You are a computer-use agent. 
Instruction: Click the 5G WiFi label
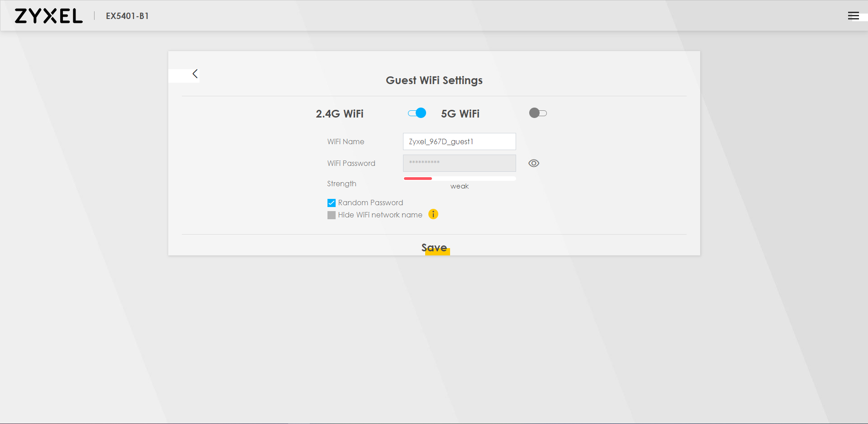pyautogui.click(x=460, y=114)
